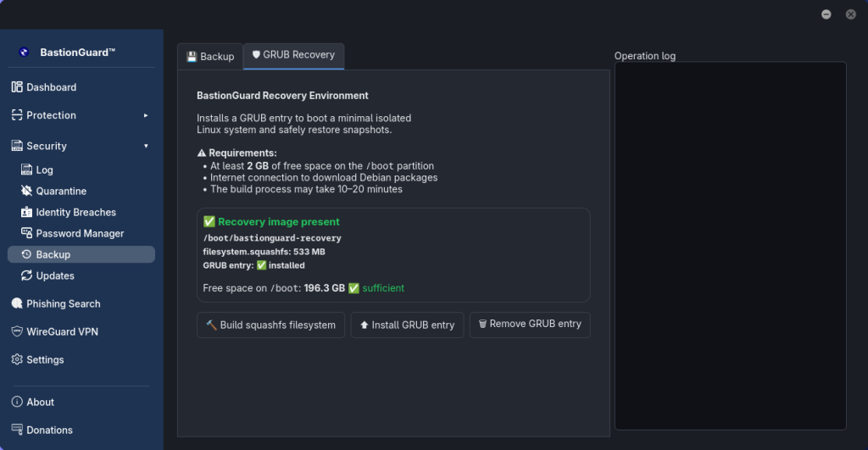Viewport: 868px width, 450px height.
Task: Open the Dashboard icon in sidebar
Action: click(x=17, y=87)
